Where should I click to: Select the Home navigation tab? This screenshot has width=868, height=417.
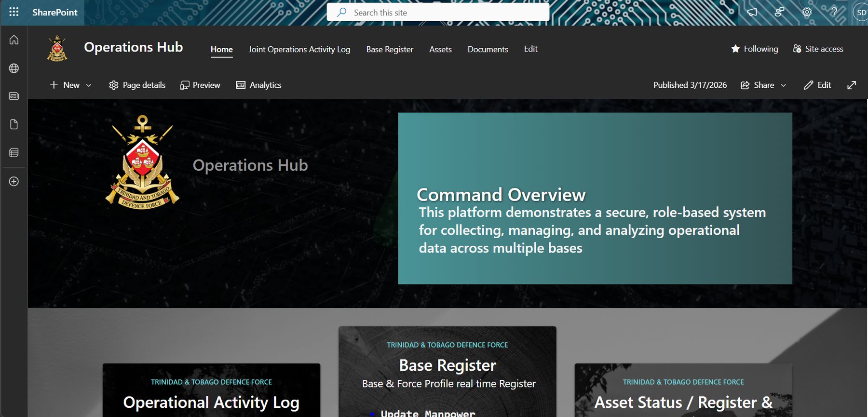222,49
